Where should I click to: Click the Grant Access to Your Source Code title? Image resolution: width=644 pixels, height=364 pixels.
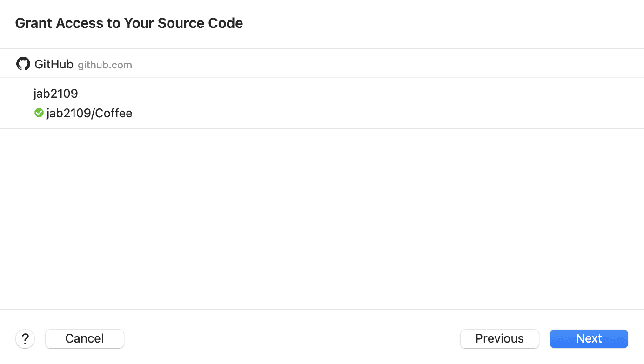[x=129, y=23]
